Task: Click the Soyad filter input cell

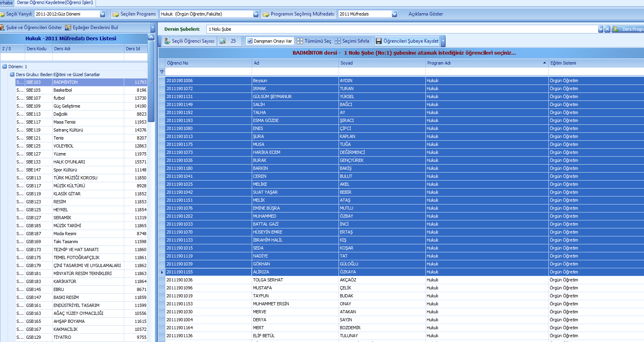Action: pos(382,71)
